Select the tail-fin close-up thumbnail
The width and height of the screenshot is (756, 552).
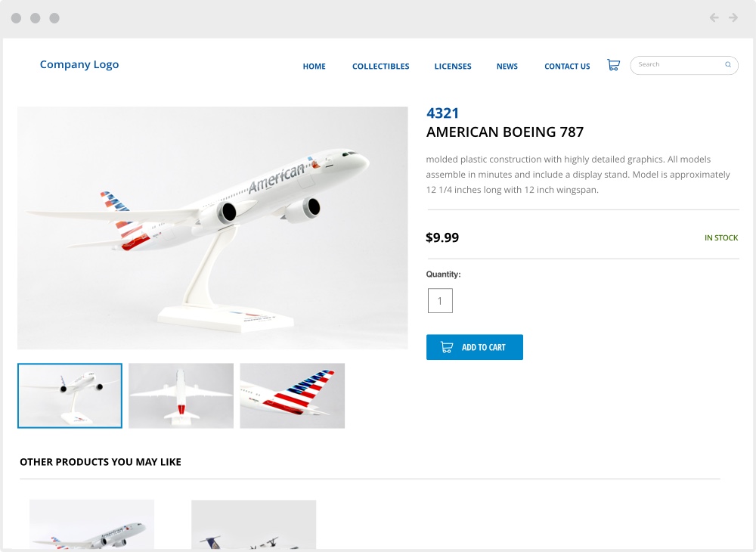point(292,395)
